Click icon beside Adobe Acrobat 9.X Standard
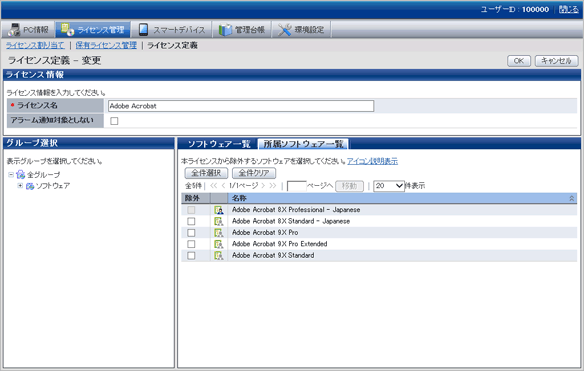The height and width of the screenshot is (371, 584). click(219, 256)
